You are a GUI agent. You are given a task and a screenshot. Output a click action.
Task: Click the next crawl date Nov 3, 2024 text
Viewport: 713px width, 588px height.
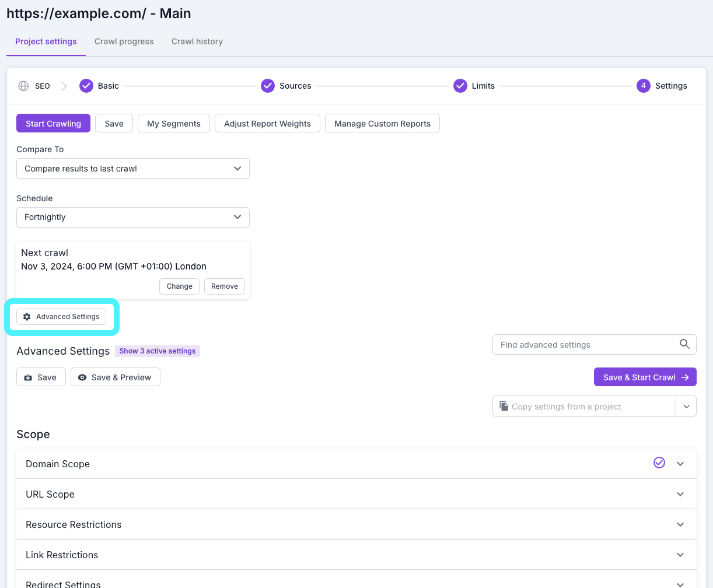114,266
